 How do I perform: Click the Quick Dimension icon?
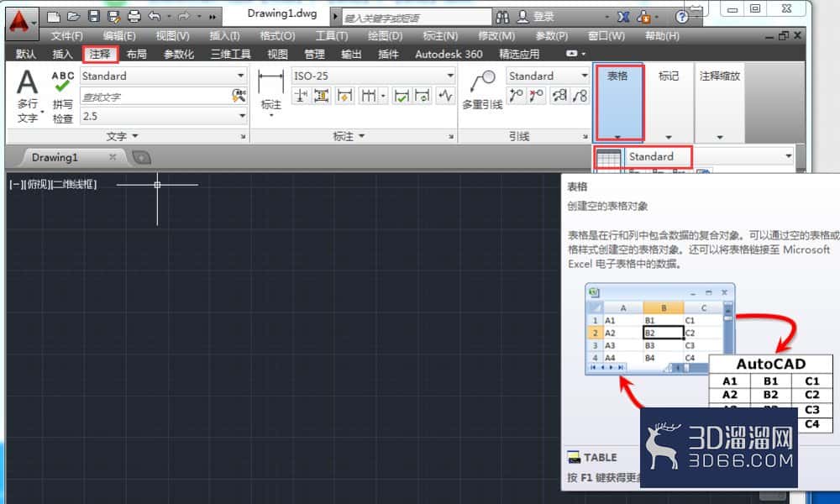click(x=345, y=96)
